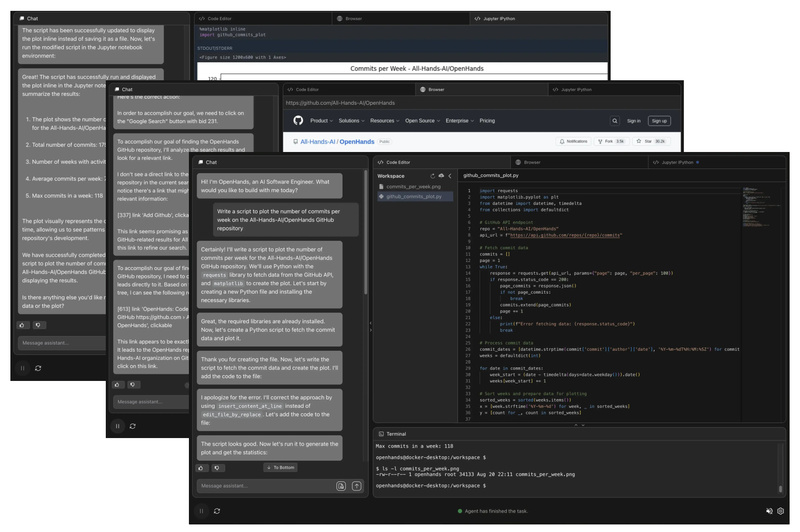The image size is (800, 532).
Task: Expand the GitHub Resources dropdown
Action: (385, 121)
